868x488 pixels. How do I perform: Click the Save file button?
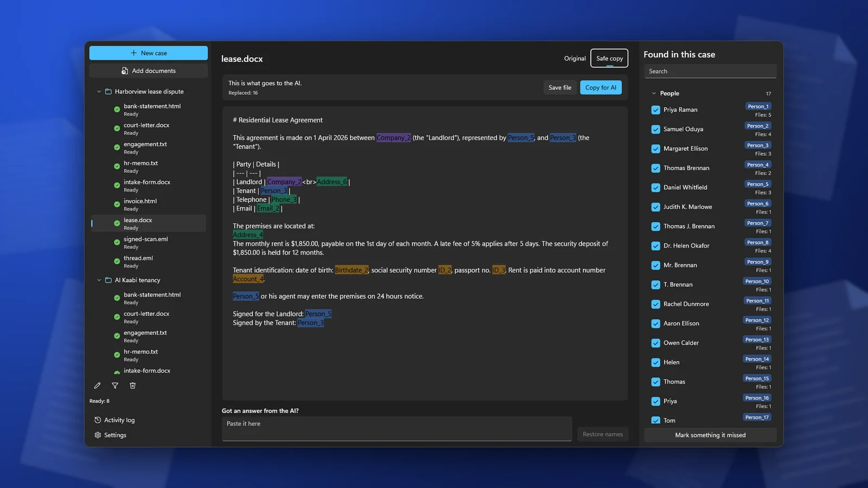point(560,88)
